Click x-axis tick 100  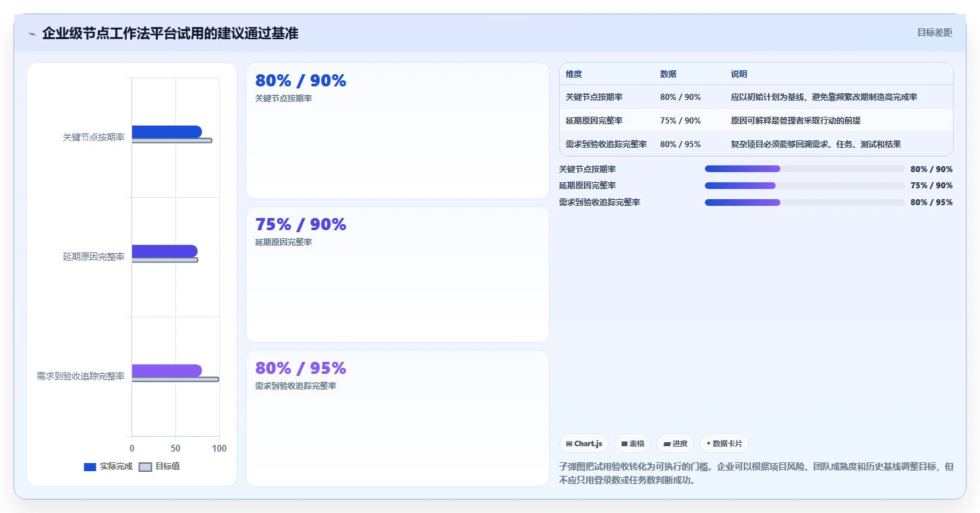tap(219, 448)
